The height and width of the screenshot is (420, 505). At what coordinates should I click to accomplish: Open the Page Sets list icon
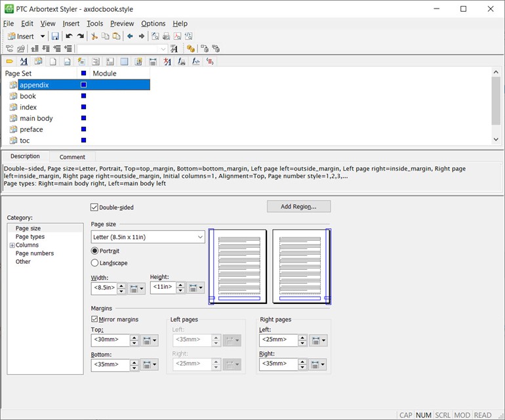(38, 61)
